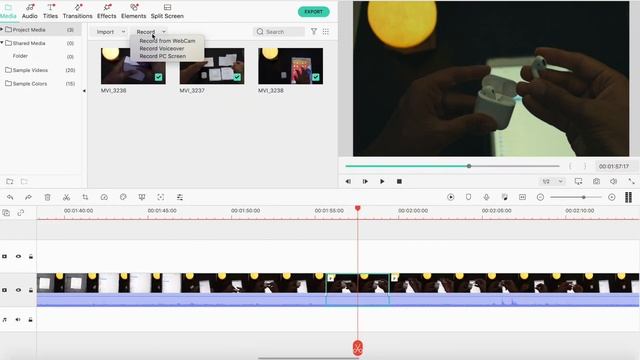
Task: Enter fullscreen preview mode icon
Action: 631,181
